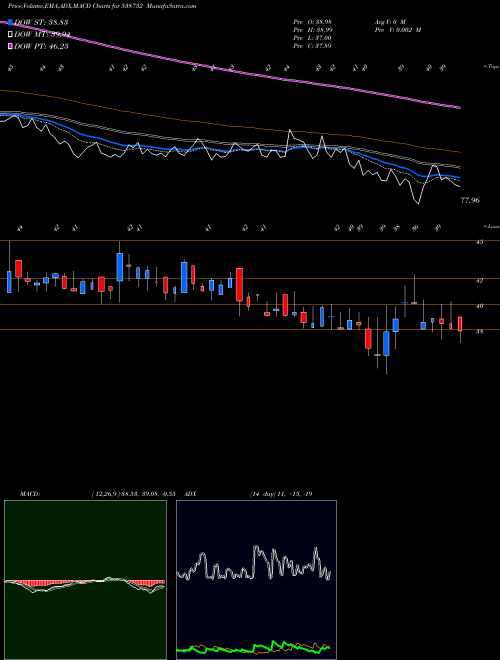Click the 'ADX' panel heading
The image size is (500, 660).
(x=190, y=494)
